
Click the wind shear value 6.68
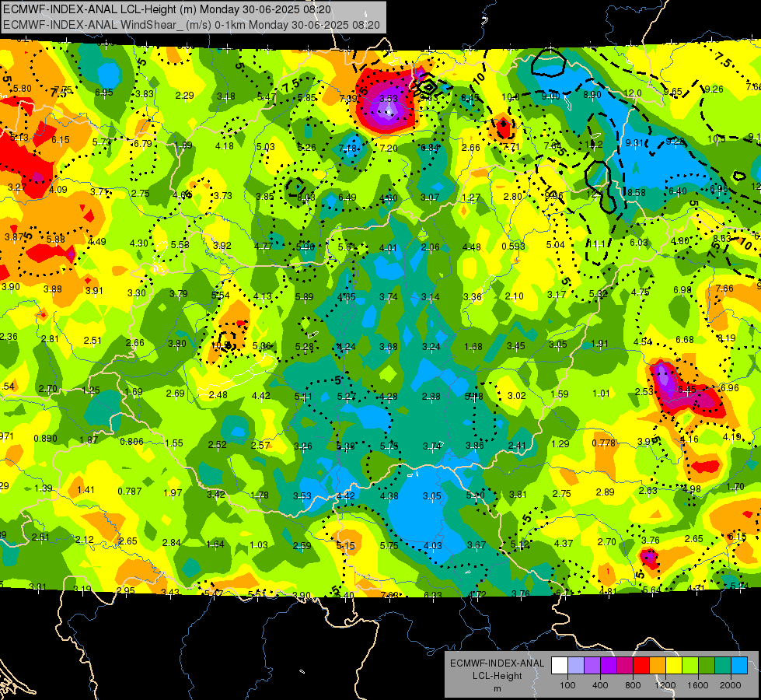click(x=685, y=340)
